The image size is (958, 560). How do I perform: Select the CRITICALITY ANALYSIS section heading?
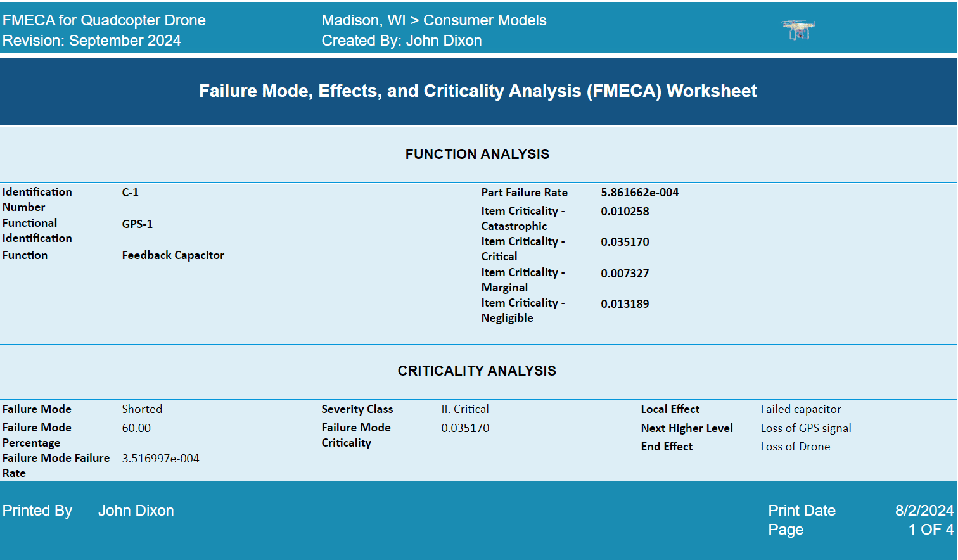point(476,371)
